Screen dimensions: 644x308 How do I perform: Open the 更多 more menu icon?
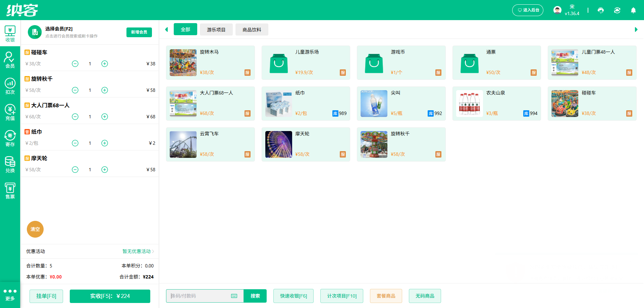[x=10, y=295]
